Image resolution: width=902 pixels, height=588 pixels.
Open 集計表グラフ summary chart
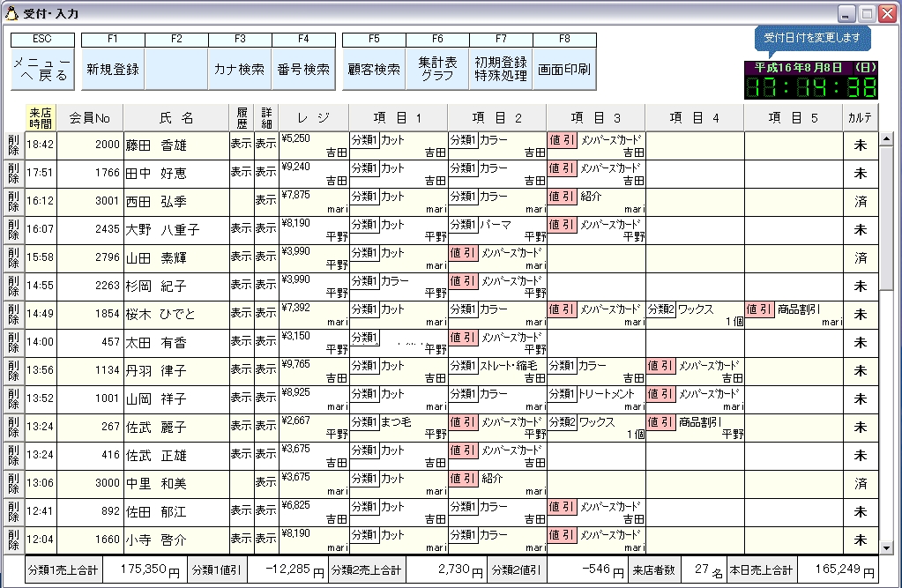pos(437,69)
